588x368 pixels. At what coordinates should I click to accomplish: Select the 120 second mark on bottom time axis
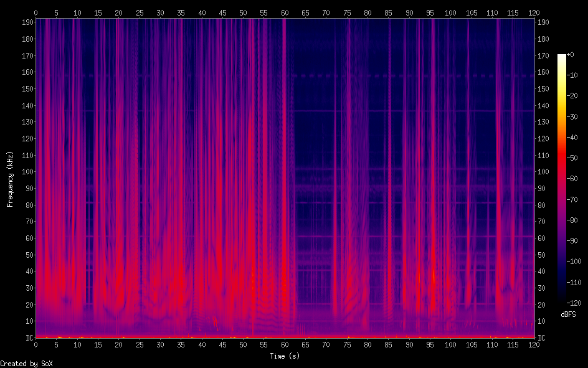(534, 344)
